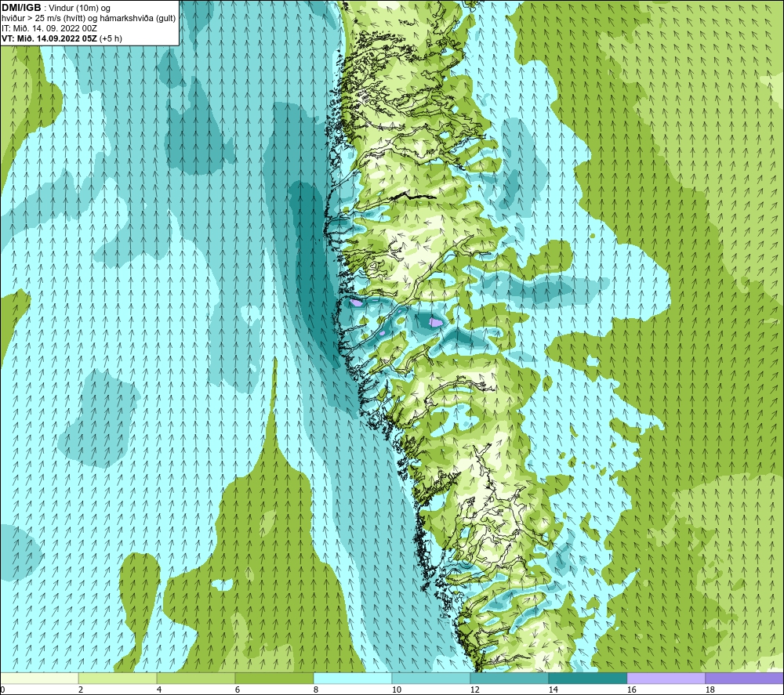Screen dimensions: 784x695
Task: Click the legend label 18
Action: point(710,690)
